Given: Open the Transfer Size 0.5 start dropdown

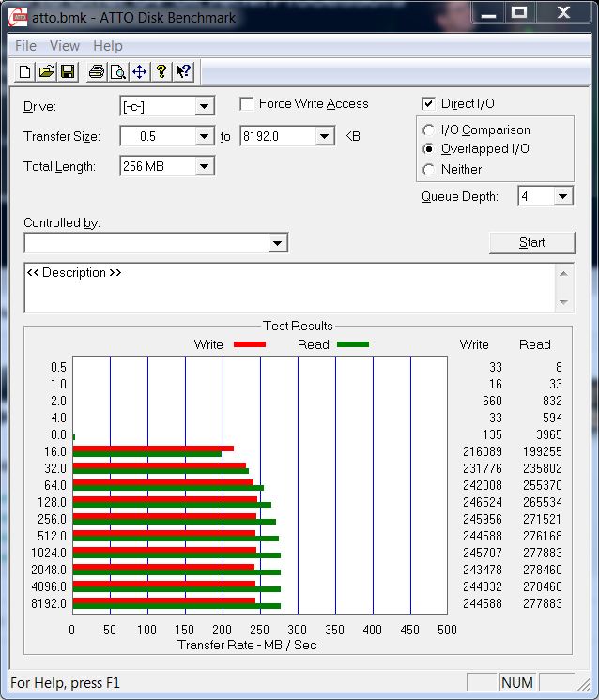Looking at the screenshot, I should [x=204, y=136].
